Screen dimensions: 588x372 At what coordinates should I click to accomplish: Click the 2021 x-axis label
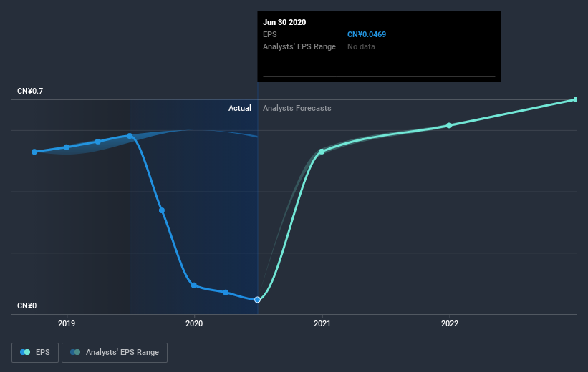(x=322, y=323)
